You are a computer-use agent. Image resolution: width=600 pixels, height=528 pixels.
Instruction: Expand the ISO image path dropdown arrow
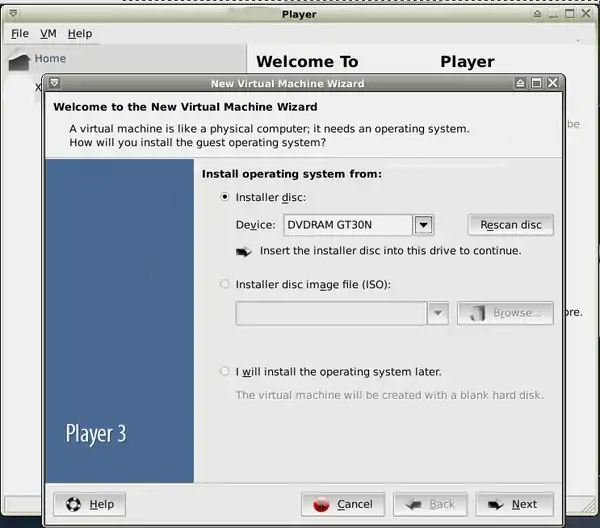[x=437, y=313]
